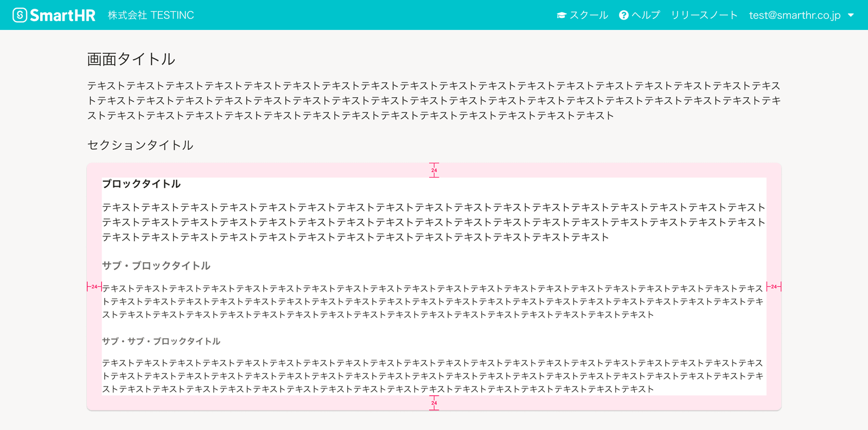Click the bottom 24 spacing marker
Viewport: 868px width, 430px height.
(434, 403)
